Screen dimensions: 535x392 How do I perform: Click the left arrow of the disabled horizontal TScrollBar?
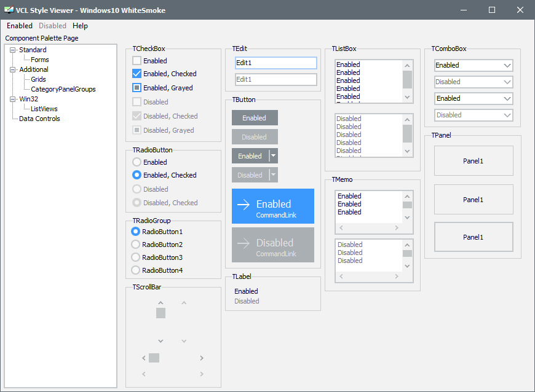click(144, 374)
